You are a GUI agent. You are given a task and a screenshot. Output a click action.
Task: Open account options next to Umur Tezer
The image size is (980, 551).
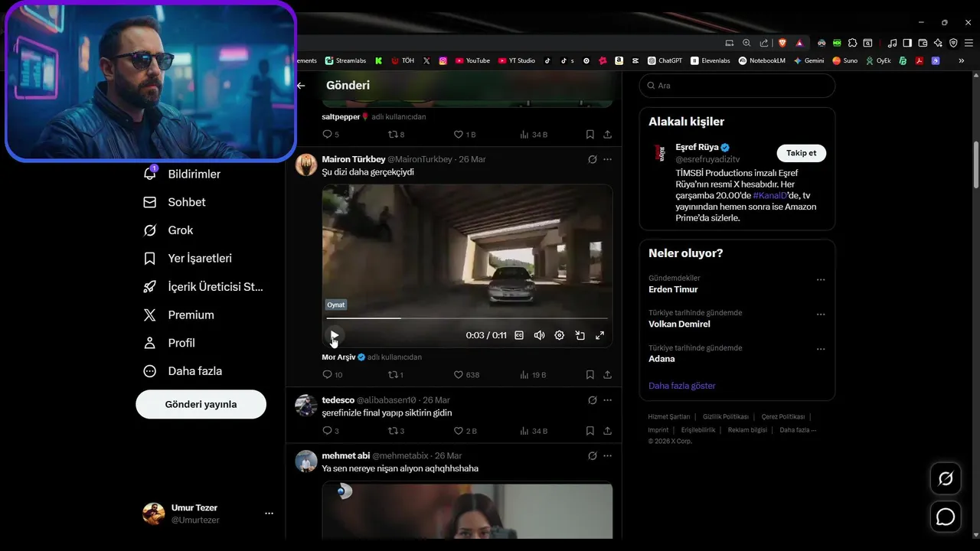269,514
